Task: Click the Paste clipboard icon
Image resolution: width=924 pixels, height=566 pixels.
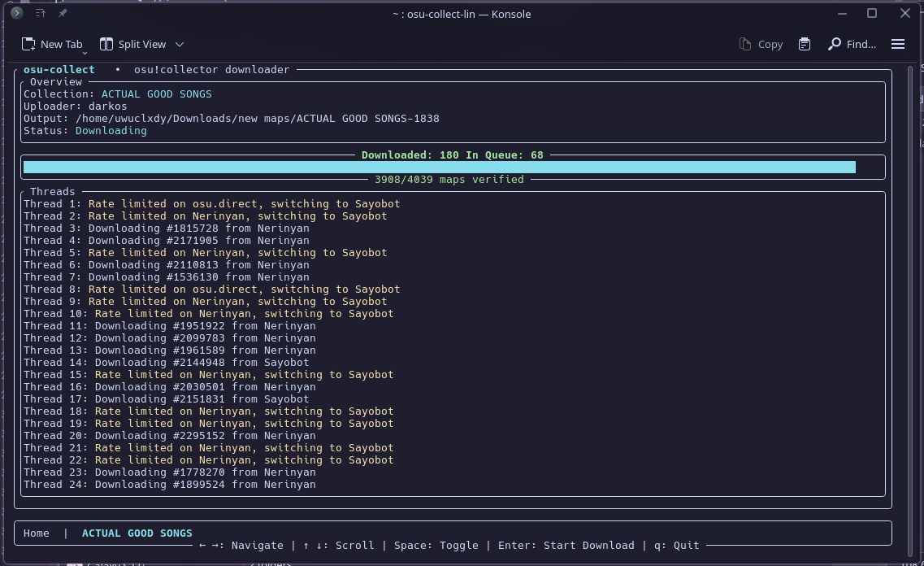Action: pos(805,44)
